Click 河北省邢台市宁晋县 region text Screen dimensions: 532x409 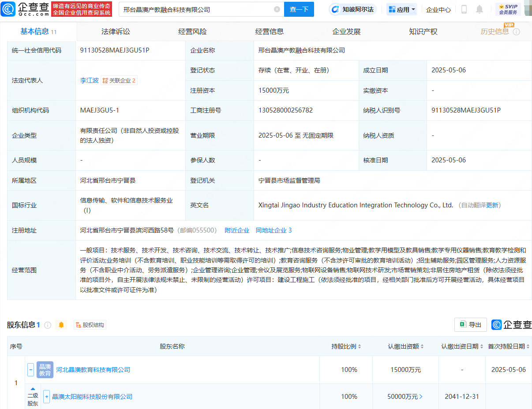108,180
